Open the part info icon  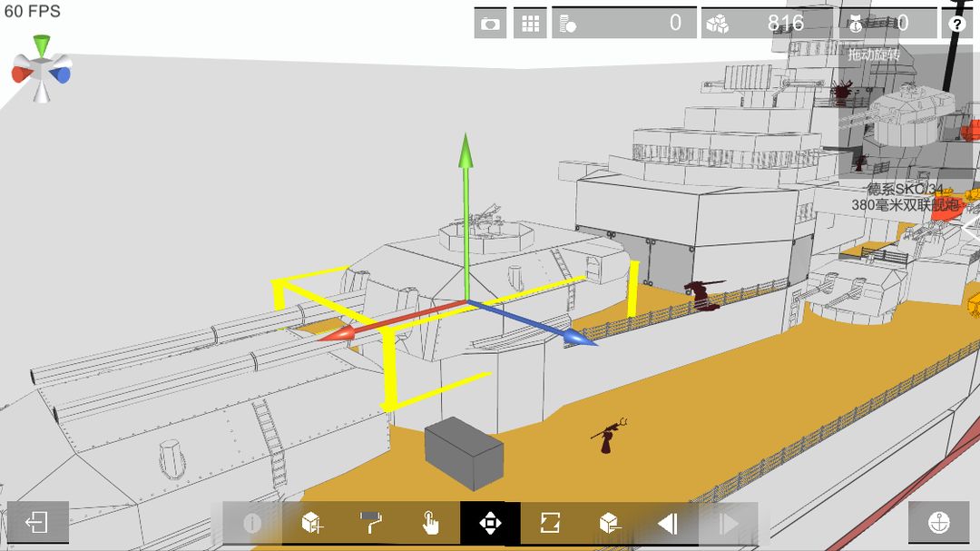coord(252,523)
